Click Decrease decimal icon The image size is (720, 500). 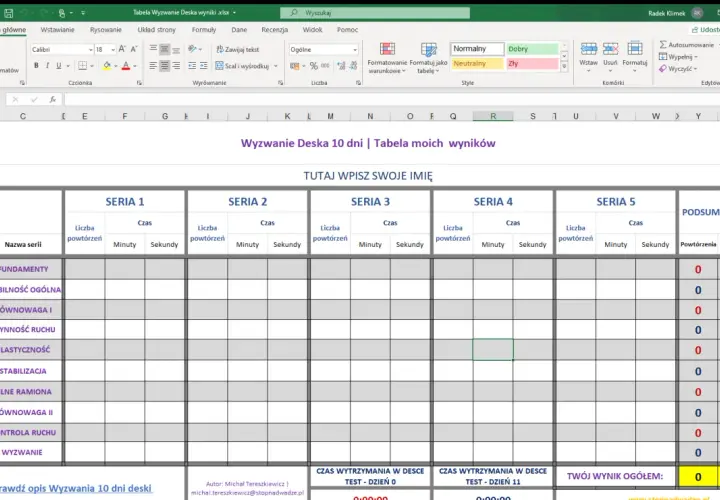coord(354,66)
